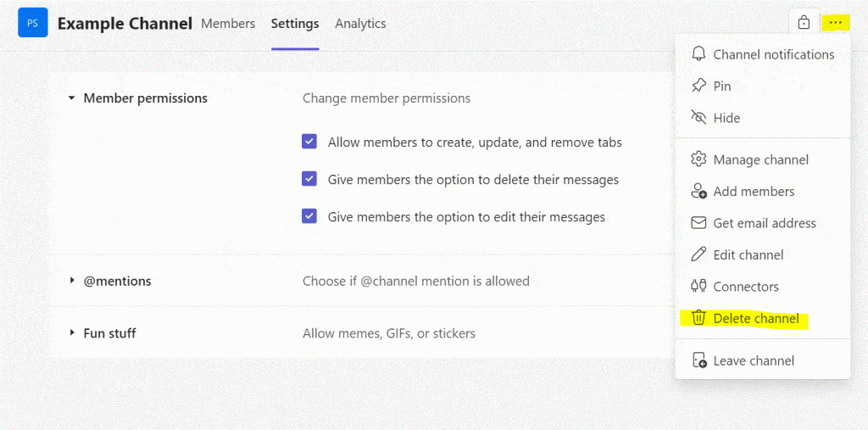This screenshot has height=430, width=868.
Task: Expand the @mentions section arrow
Action: (71, 281)
